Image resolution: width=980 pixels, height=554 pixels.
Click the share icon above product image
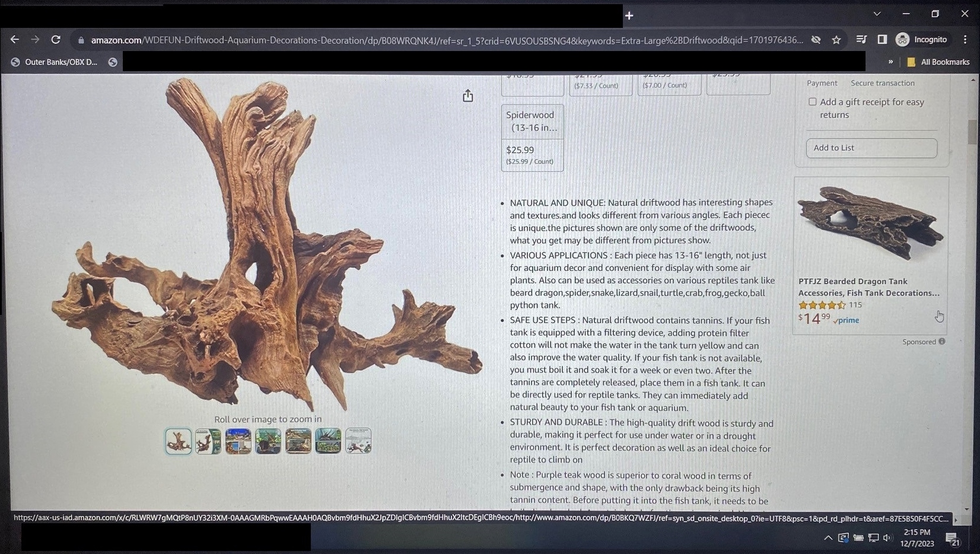click(x=467, y=96)
